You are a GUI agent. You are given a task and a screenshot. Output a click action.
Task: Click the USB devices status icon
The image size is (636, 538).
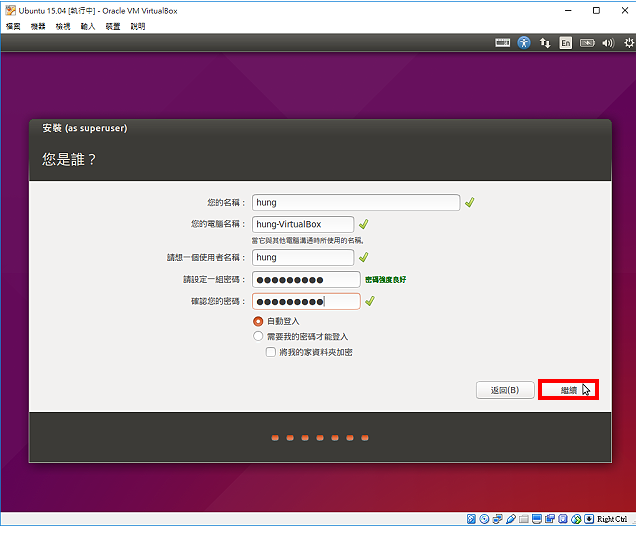(511, 519)
